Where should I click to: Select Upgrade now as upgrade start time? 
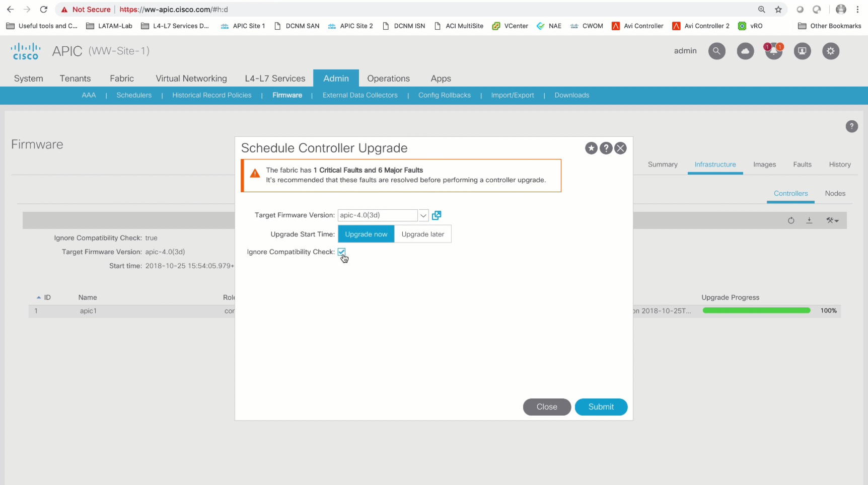tap(366, 234)
